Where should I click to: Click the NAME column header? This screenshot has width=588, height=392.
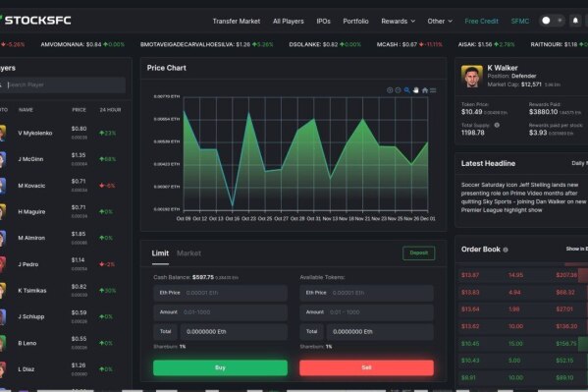click(26, 110)
